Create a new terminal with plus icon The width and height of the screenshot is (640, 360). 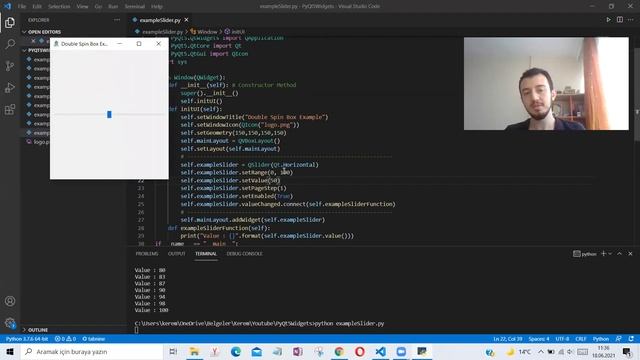(603, 253)
